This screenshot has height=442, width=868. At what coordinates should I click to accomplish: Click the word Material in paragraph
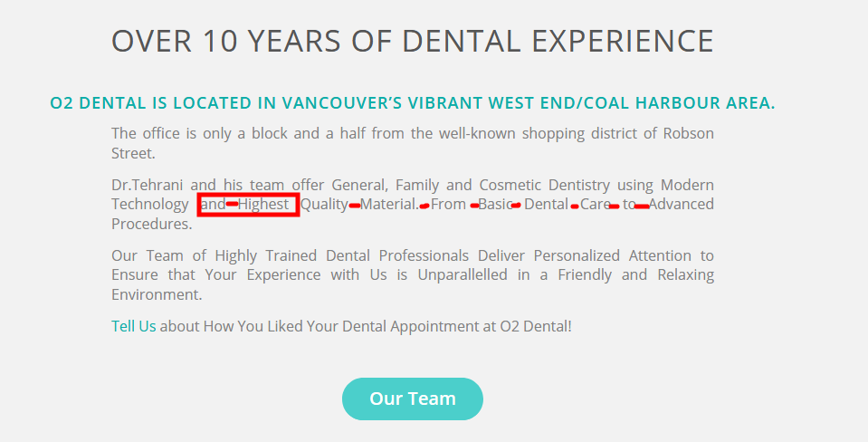click(389, 205)
